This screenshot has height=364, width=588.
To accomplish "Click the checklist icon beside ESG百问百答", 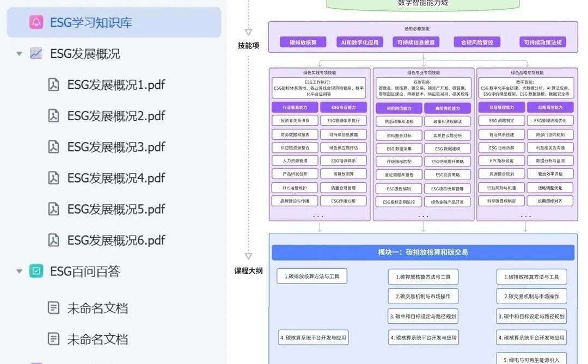I will 35,270.
